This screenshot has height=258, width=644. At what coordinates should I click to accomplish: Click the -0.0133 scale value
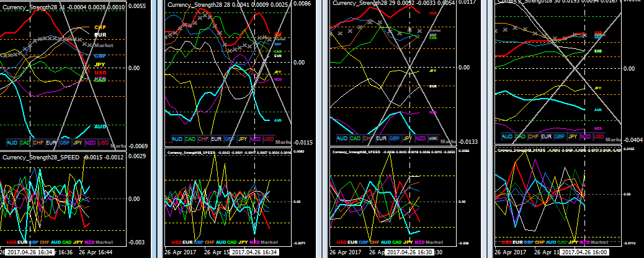pos(469,142)
